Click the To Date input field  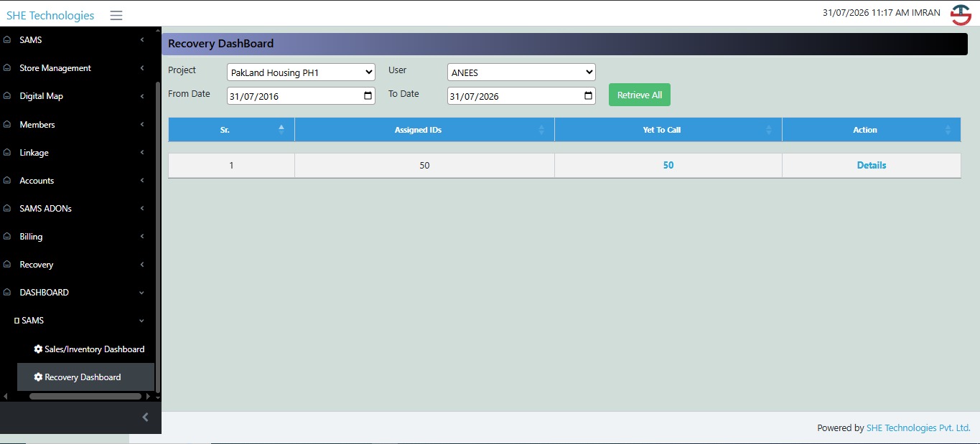point(521,95)
